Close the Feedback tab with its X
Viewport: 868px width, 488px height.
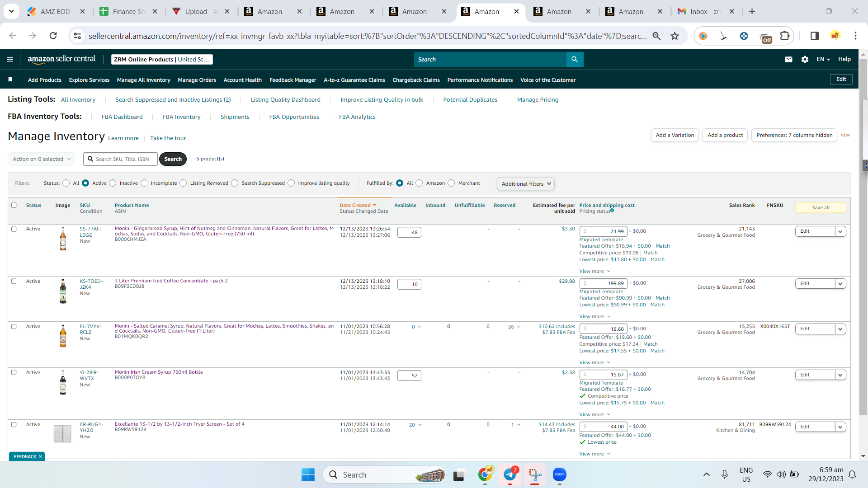click(40, 456)
